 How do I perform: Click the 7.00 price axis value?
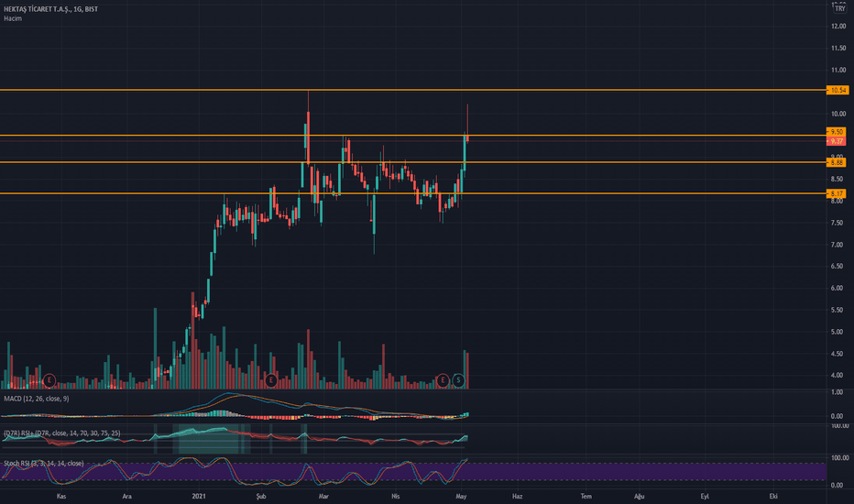pyautogui.click(x=837, y=245)
